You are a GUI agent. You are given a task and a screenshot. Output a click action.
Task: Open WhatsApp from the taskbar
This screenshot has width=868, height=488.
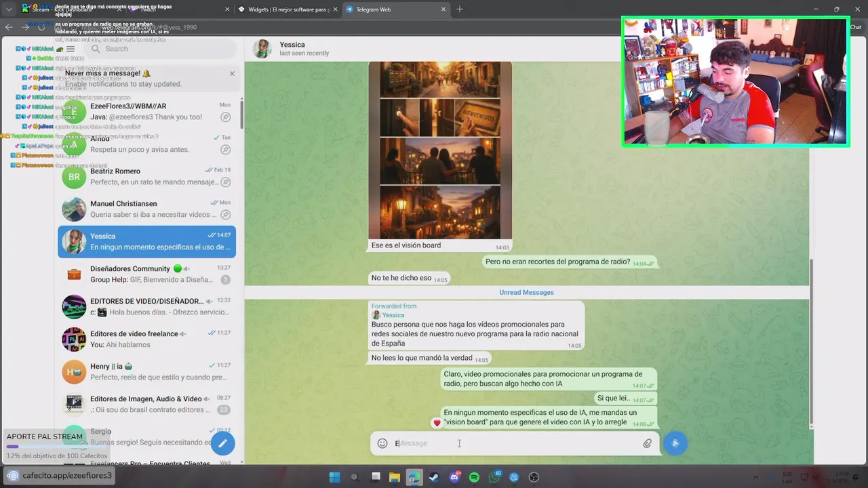coord(494,477)
